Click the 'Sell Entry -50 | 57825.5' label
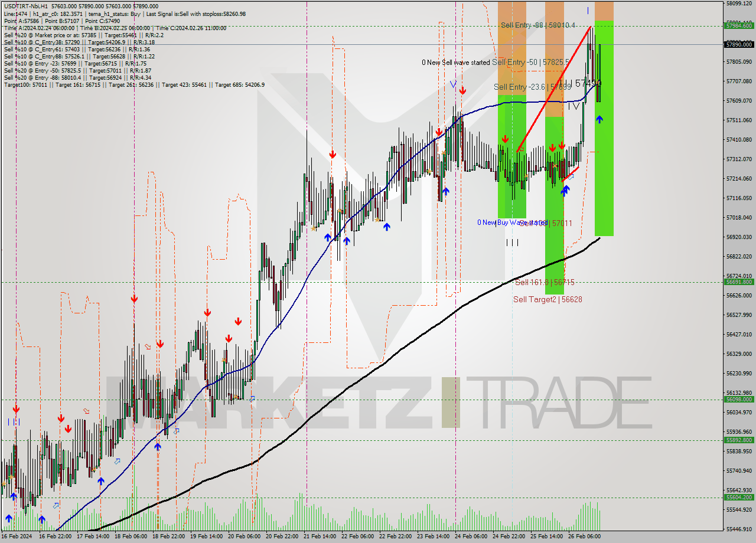This screenshot has height=543, width=756. (x=530, y=62)
